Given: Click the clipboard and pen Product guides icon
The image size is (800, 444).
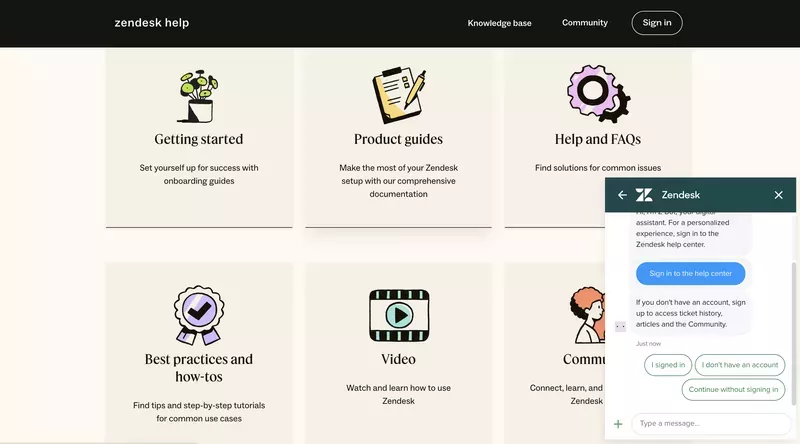Looking at the screenshot, I should coord(398,96).
